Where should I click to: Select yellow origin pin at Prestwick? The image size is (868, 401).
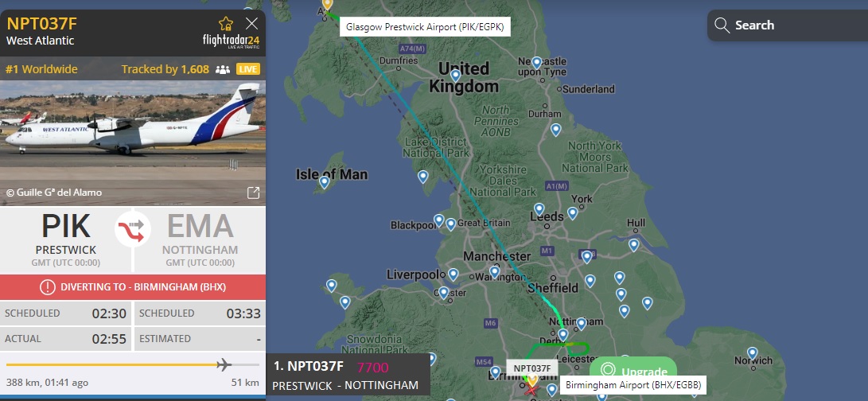pyautogui.click(x=327, y=5)
